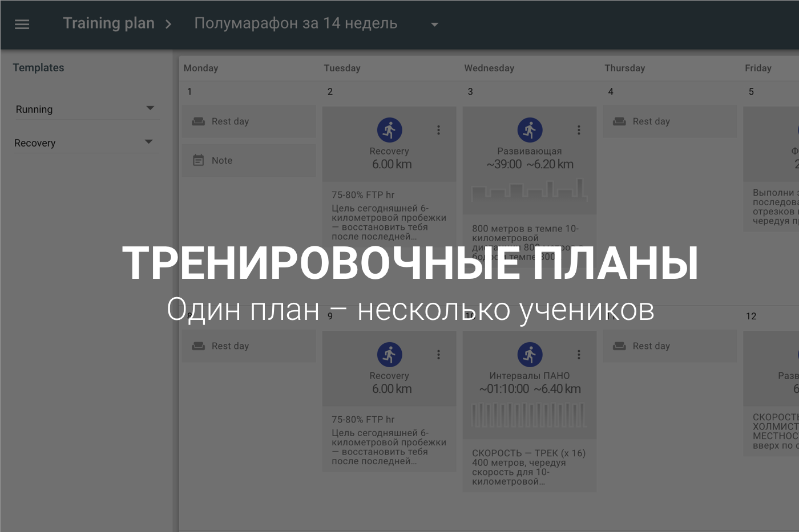Click the Training plan breadcrumb link
Image resolution: width=799 pixels, height=532 pixels.
point(108,23)
